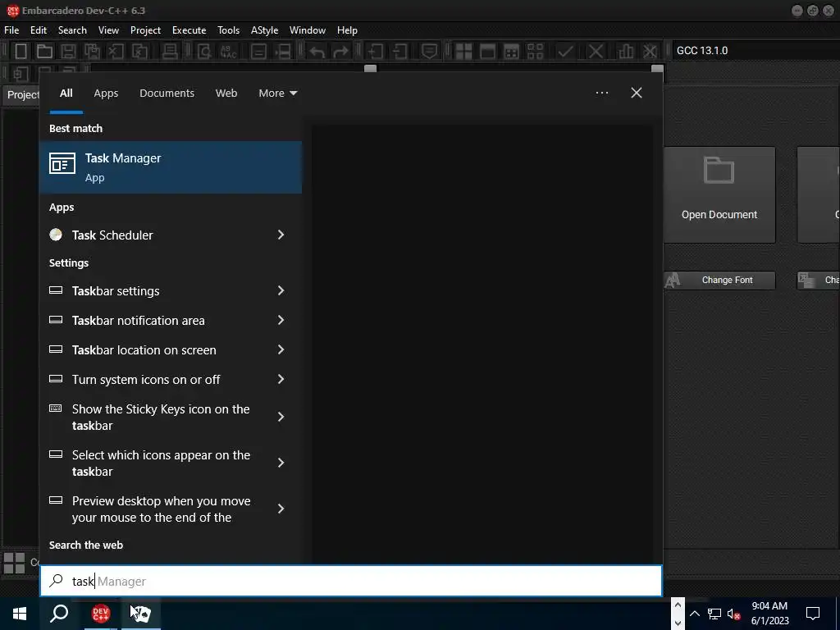This screenshot has height=630, width=840.
Task: Click the Unindent toolbar icon
Action: [x=399, y=52]
